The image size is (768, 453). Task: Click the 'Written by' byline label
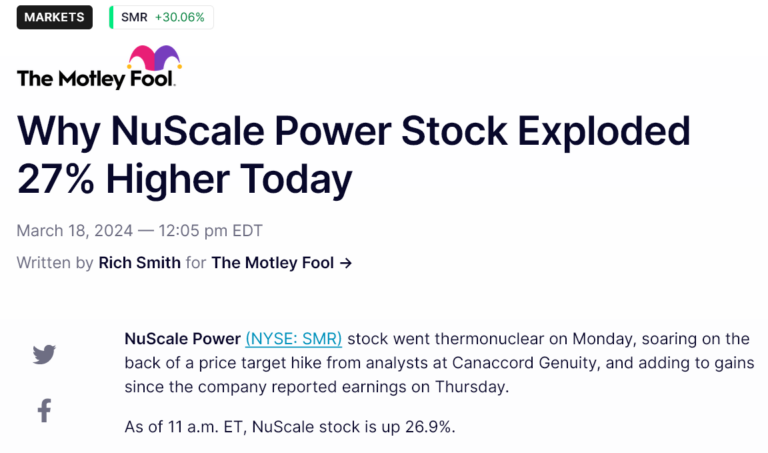[x=55, y=263]
